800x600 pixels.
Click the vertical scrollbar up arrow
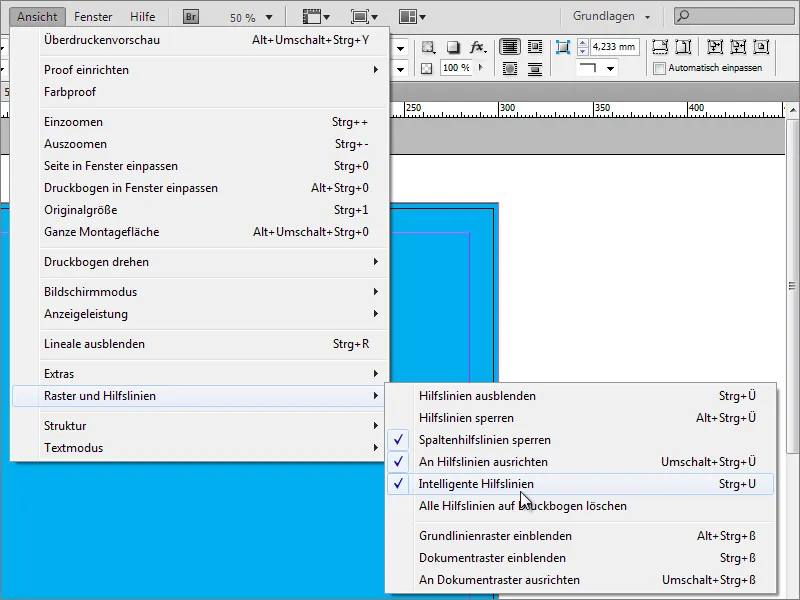pos(792,110)
